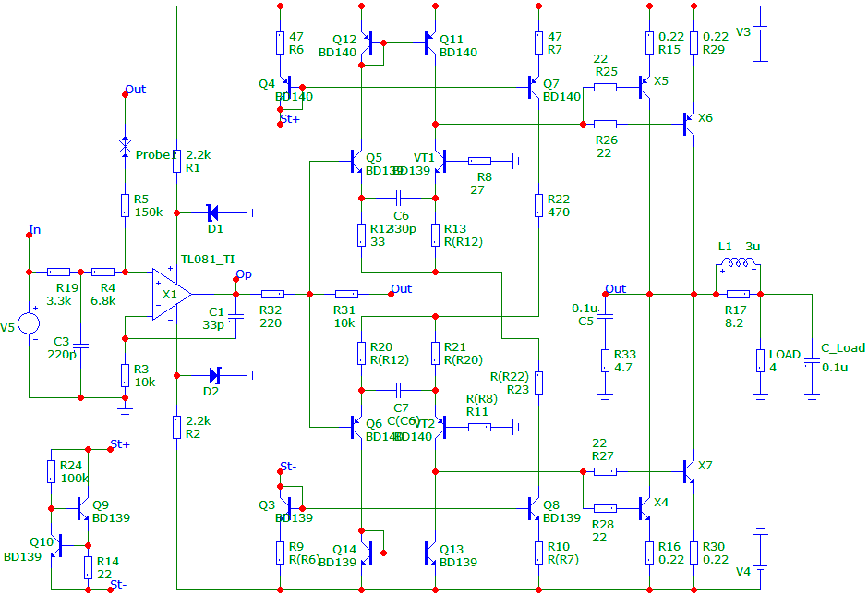Click transistor Q6 symbol
Viewport: 868px width, 595px height.
pyautogui.click(x=356, y=427)
